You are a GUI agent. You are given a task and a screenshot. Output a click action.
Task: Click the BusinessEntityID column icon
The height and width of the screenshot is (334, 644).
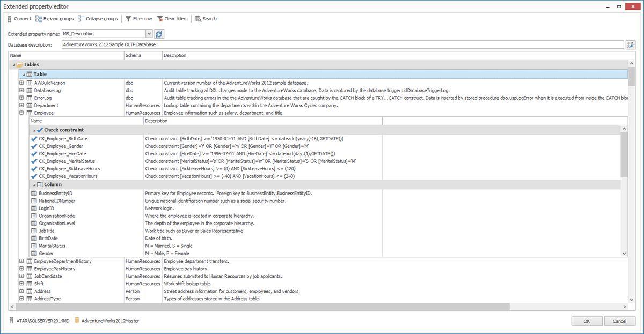[34, 194]
